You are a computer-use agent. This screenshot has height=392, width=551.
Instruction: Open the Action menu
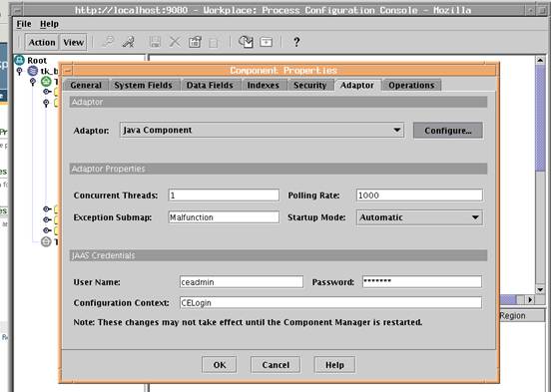click(x=42, y=43)
